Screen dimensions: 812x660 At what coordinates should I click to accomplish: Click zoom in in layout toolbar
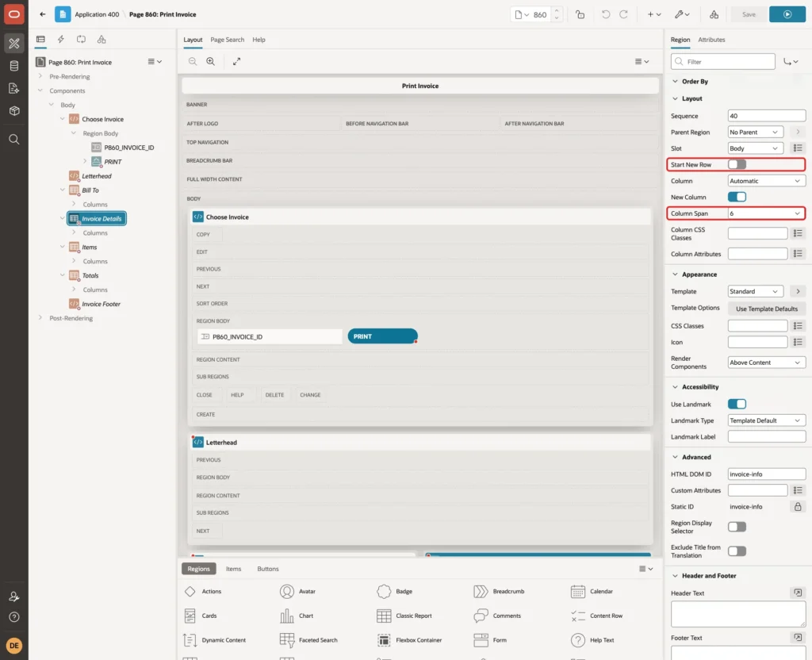[x=211, y=61]
